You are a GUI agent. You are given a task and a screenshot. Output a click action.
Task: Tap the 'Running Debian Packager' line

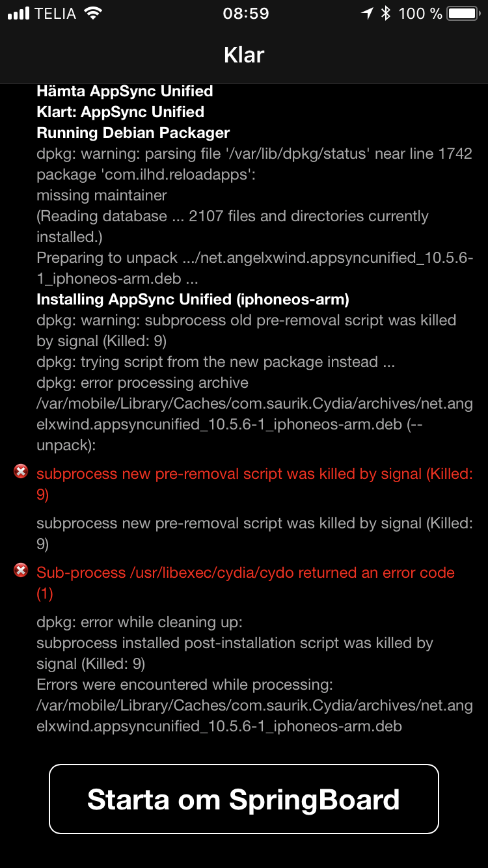click(x=133, y=133)
